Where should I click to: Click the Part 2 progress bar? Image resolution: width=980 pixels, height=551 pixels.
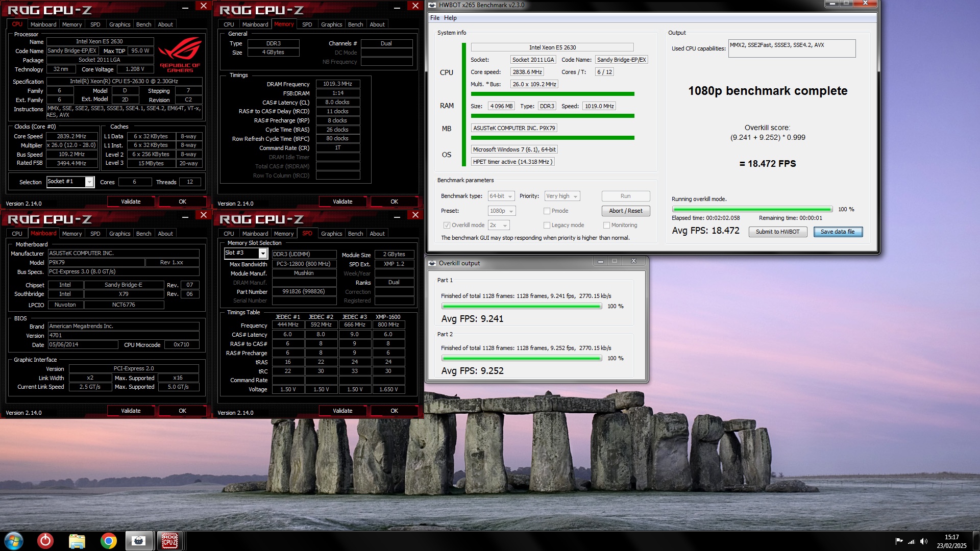[522, 358]
